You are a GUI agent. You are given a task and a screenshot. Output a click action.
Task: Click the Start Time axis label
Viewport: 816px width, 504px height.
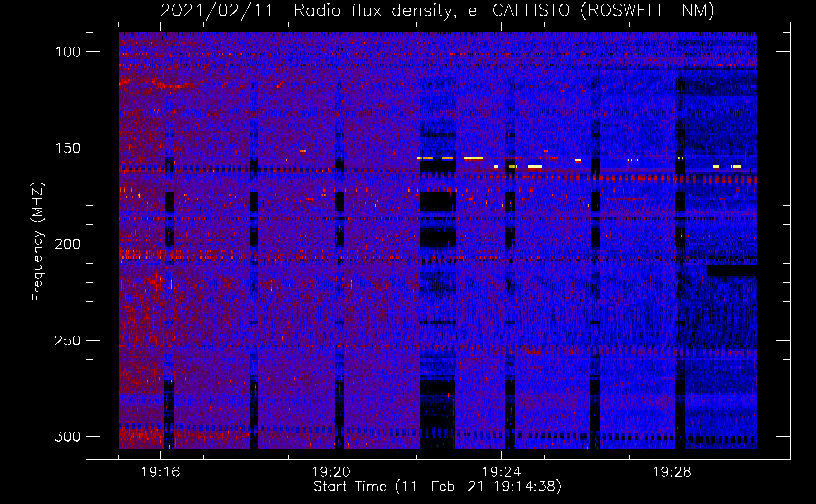[x=437, y=487]
